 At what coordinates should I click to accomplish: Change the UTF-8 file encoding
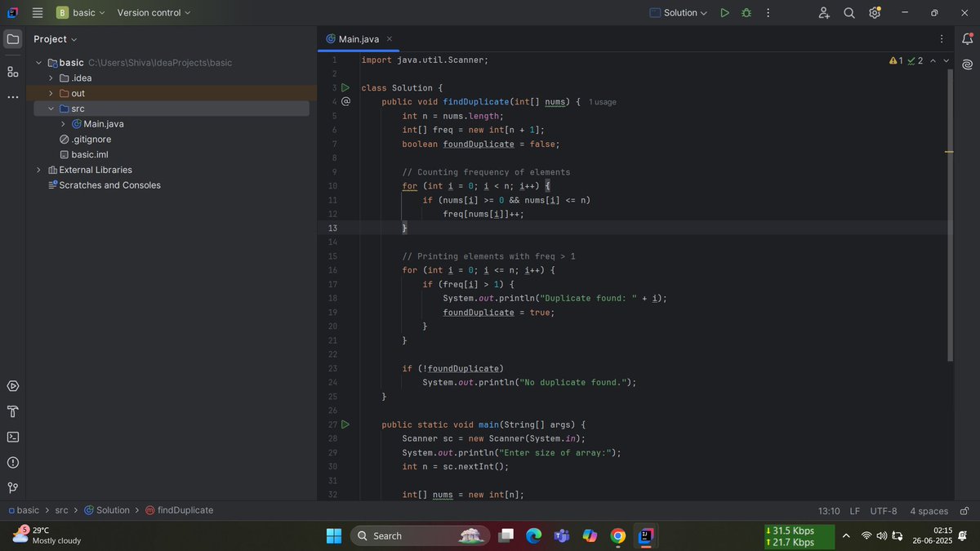tap(884, 511)
